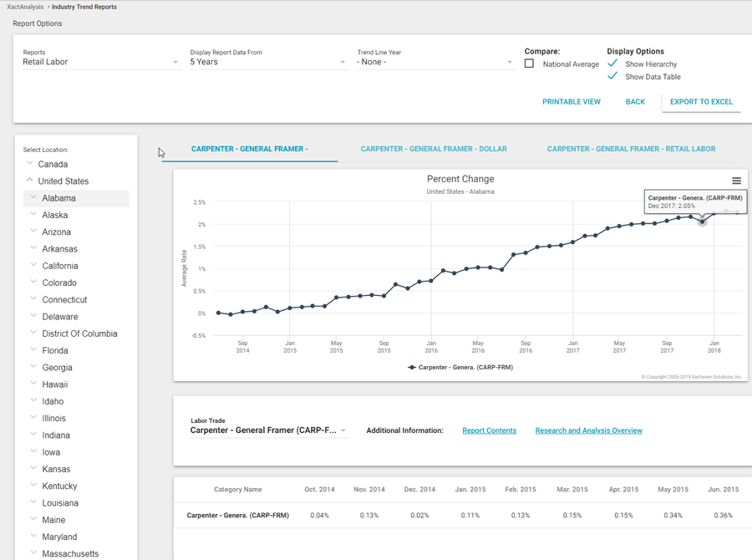Open the Trend Line Year dropdown
Image resolution: width=752 pixels, height=560 pixels.
pos(434,62)
